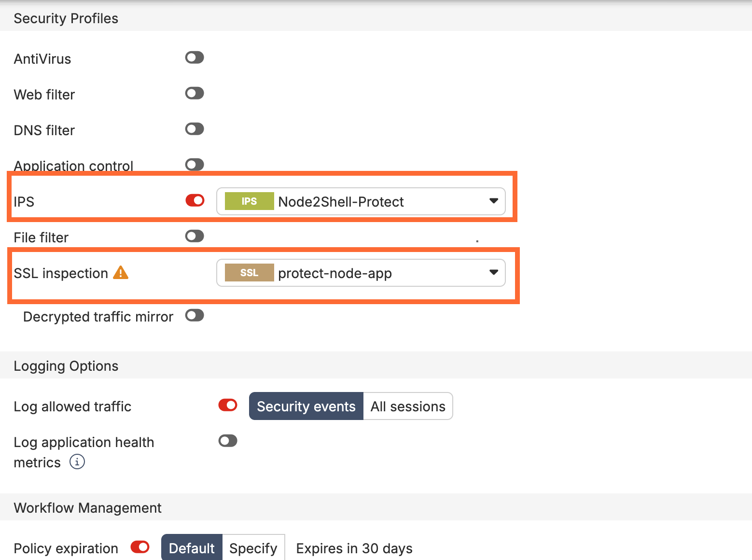752x560 pixels.
Task: Open the IPS profile dropdown arrow
Action: [493, 201]
